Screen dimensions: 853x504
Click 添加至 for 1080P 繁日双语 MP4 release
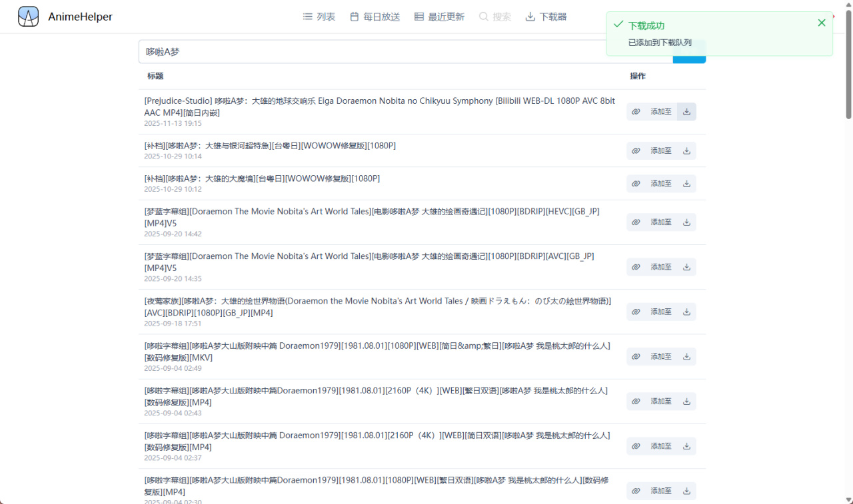pyautogui.click(x=661, y=491)
